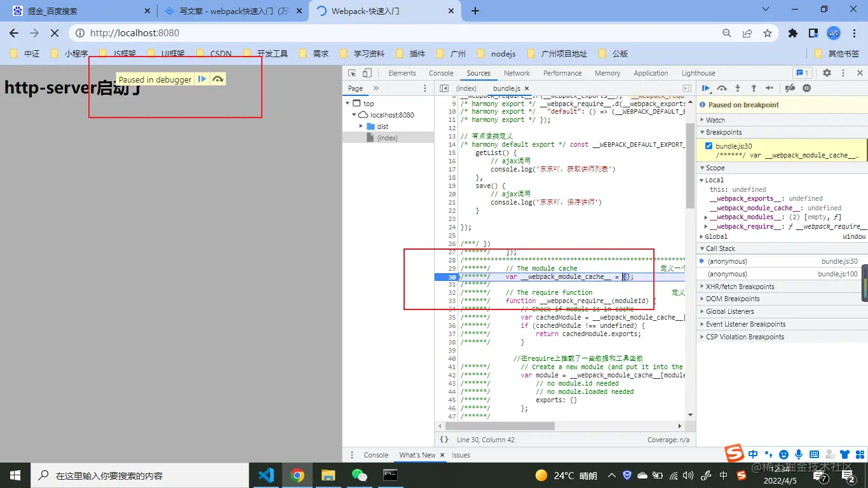
Task: Open Visual Studio Code from the taskbar
Action: click(266, 475)
